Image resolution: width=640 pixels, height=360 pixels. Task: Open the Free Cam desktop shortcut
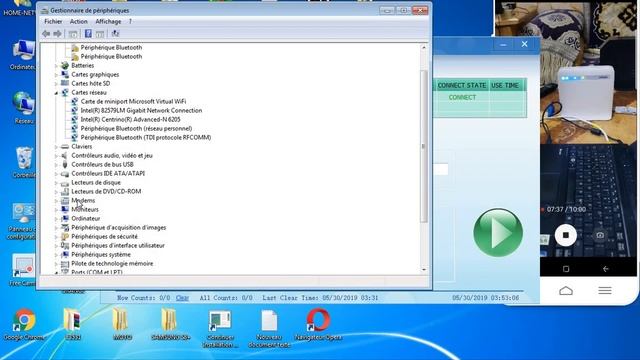pyautogui.click(x=23, y=270)
